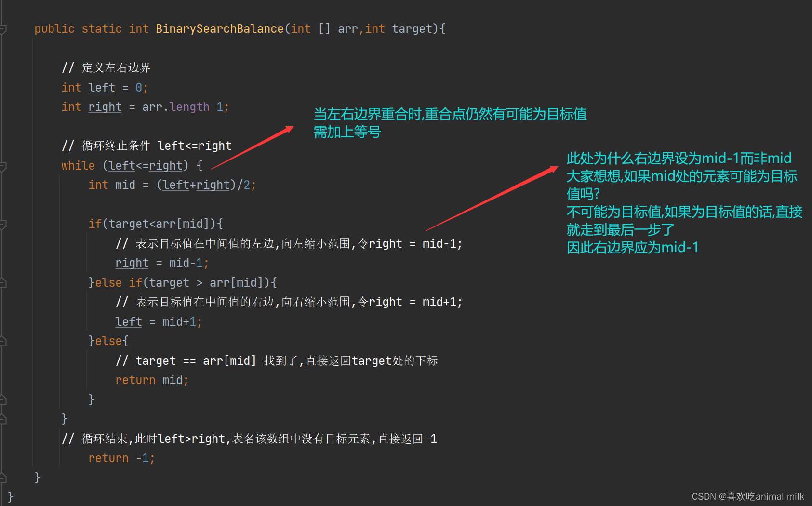Select the cyan note '因此右边界应为mid-1'
This screenshot has height=506, width=812.
(x=633, y=248)
